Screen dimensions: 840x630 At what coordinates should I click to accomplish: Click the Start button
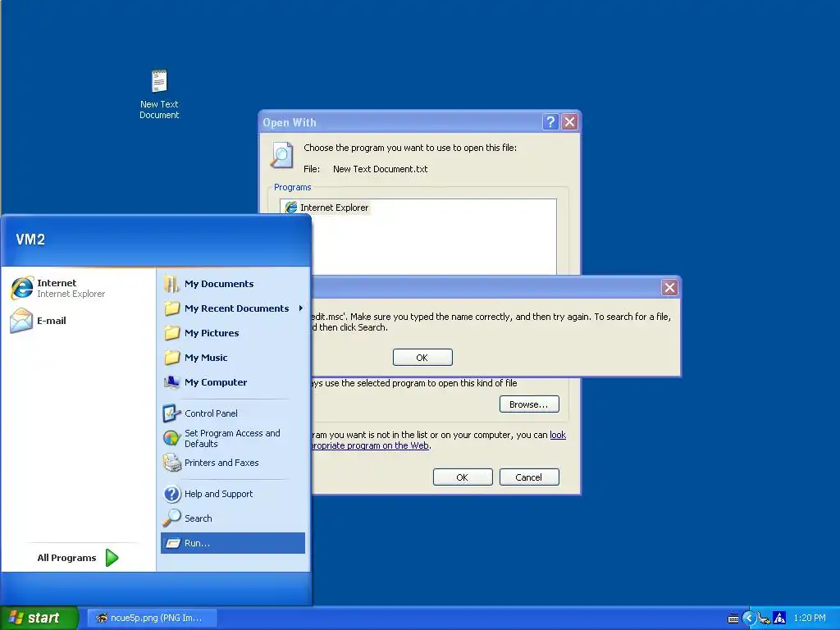click(x=39, y=618)
